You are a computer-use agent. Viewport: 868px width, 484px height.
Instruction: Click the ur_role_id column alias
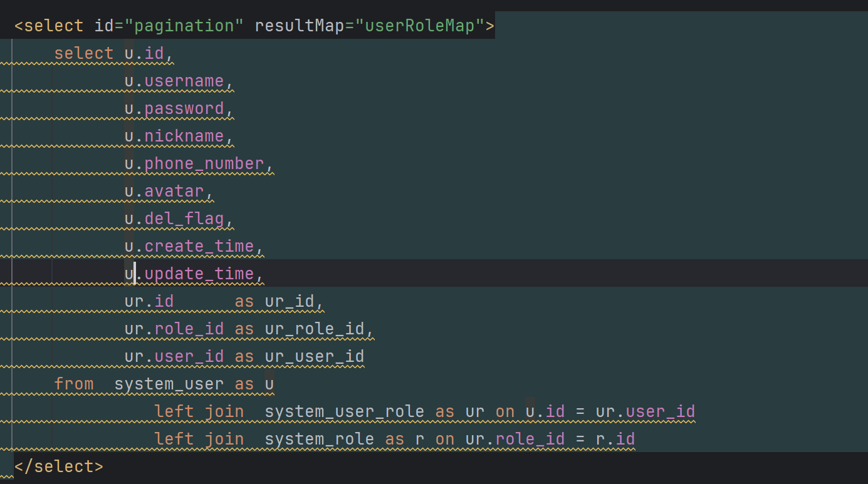pyautogui.click(x=314, y=329)
